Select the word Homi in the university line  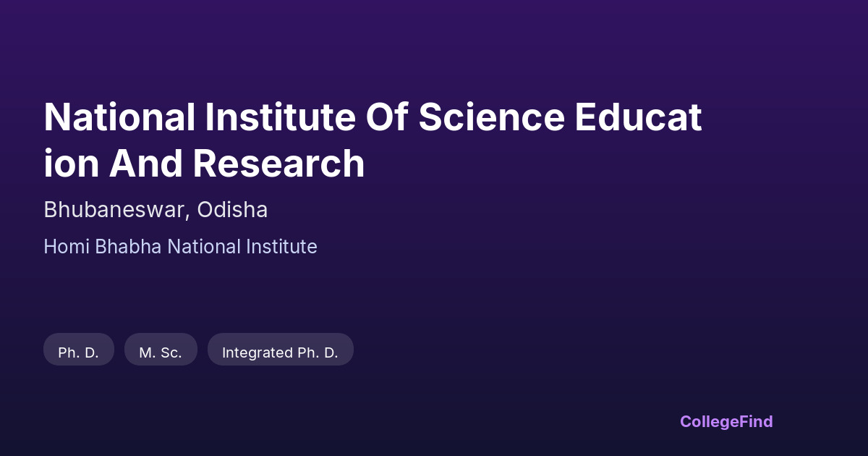[x=66, y=247]
